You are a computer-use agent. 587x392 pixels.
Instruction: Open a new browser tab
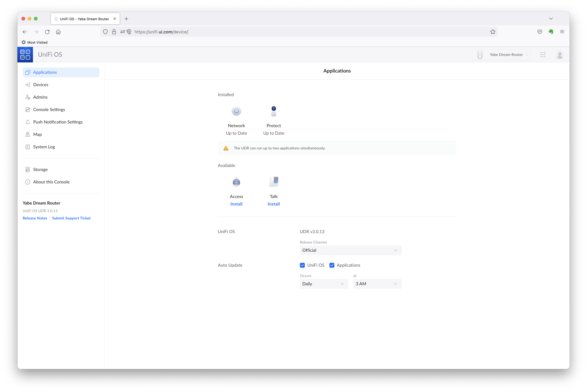coord(126,19)
